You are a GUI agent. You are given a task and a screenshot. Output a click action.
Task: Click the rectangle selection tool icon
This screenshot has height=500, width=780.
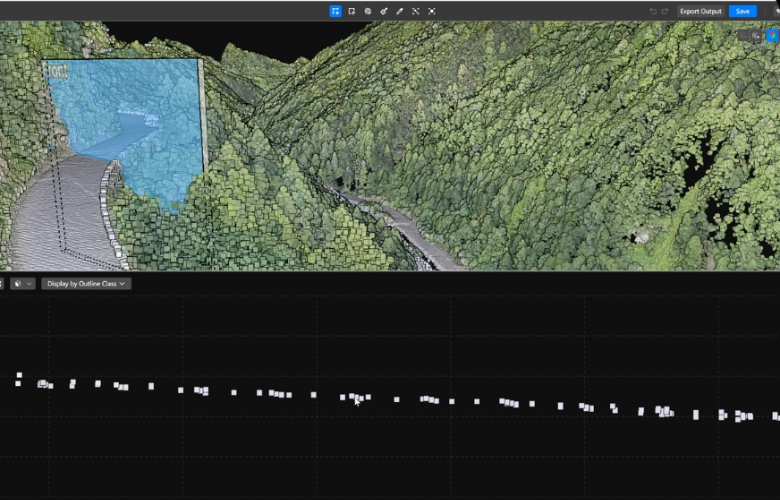[x=352, y=11]
